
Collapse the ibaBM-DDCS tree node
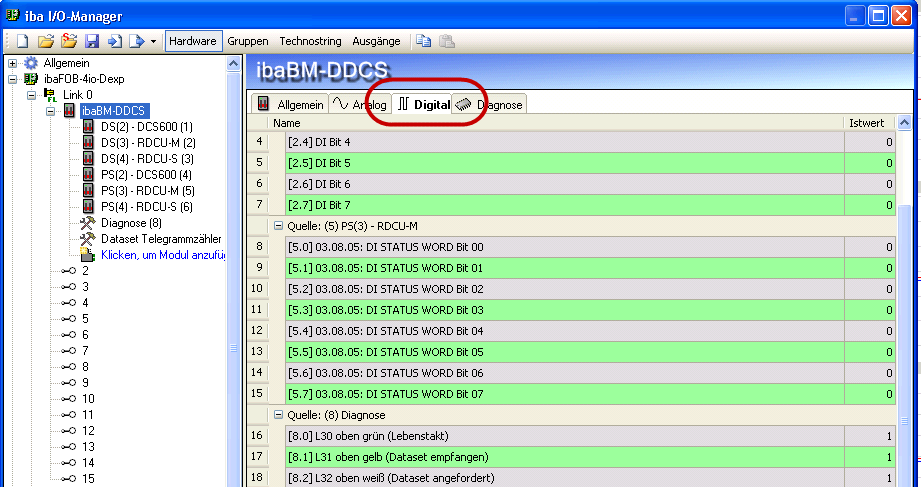51,110
